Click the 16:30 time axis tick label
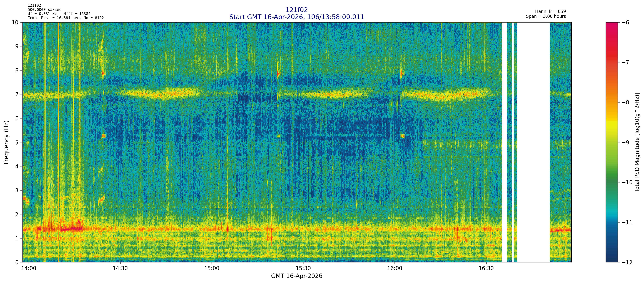 click(x=486, y=269)
